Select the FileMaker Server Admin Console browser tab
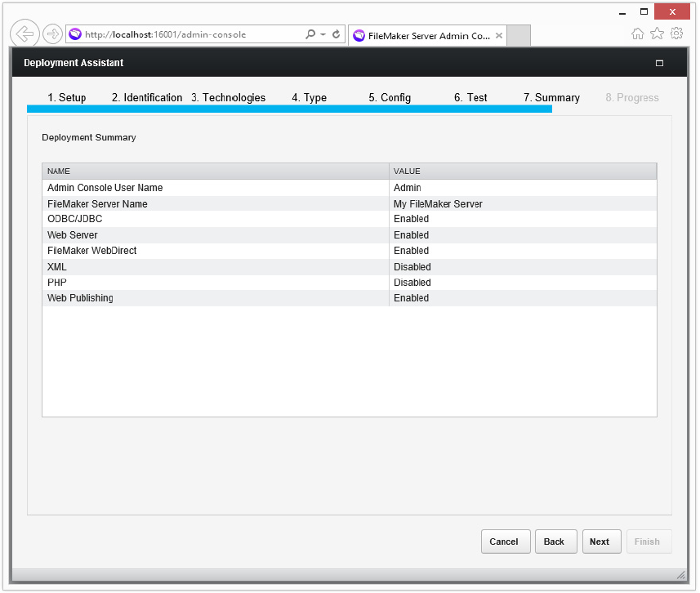The height and width of the screenshot is (593, 700). pos(428,35)
